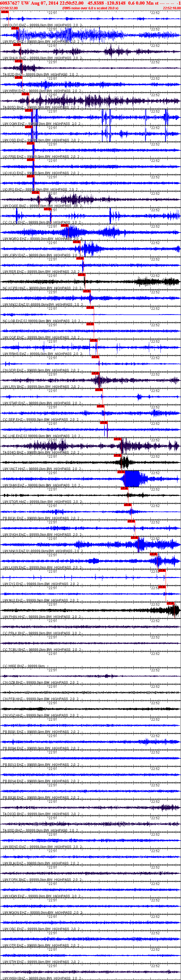Screen dimensions: 181x980
Task: Click the red pick marker on UW PHIN trace
Action: 170,603
